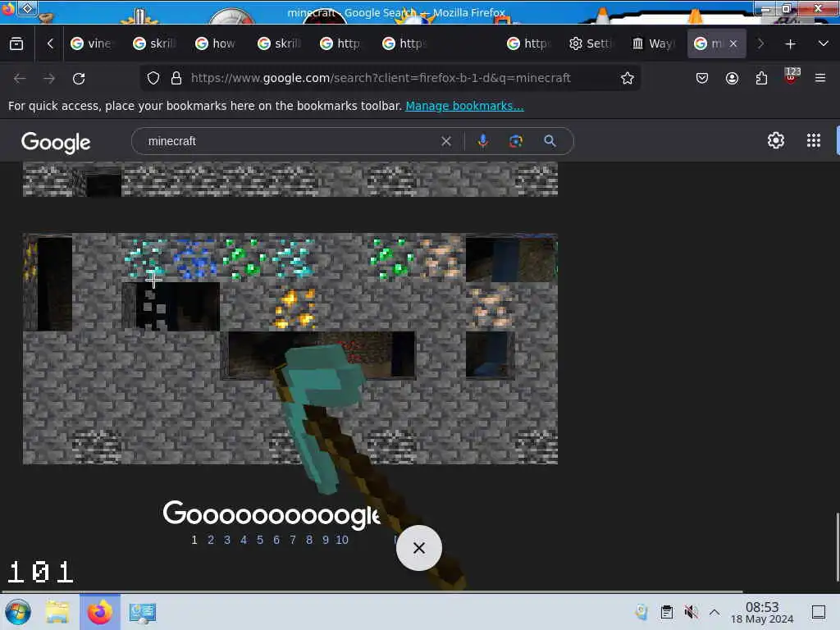Open a new tab with plus button
Viewport: 840px width, 630px height.
[790, 44]
